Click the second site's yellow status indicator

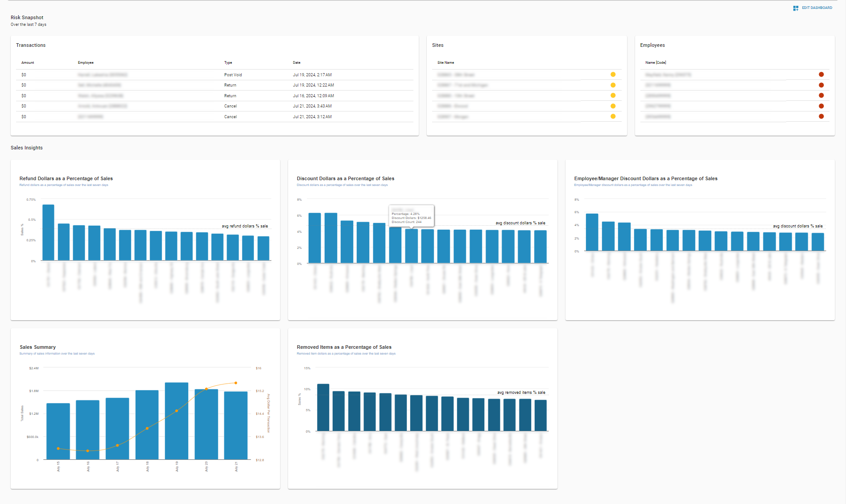(x=613, y=85)
